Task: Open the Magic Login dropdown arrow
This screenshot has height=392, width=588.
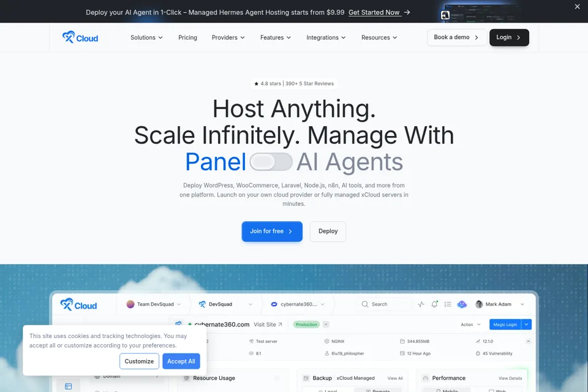Action: coord(527,325)
